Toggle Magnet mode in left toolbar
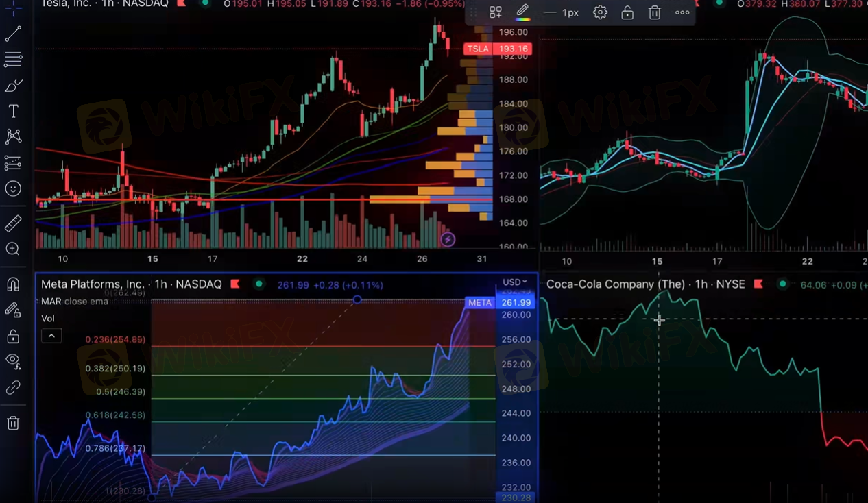The image size is (868, 503). (13, 284)
